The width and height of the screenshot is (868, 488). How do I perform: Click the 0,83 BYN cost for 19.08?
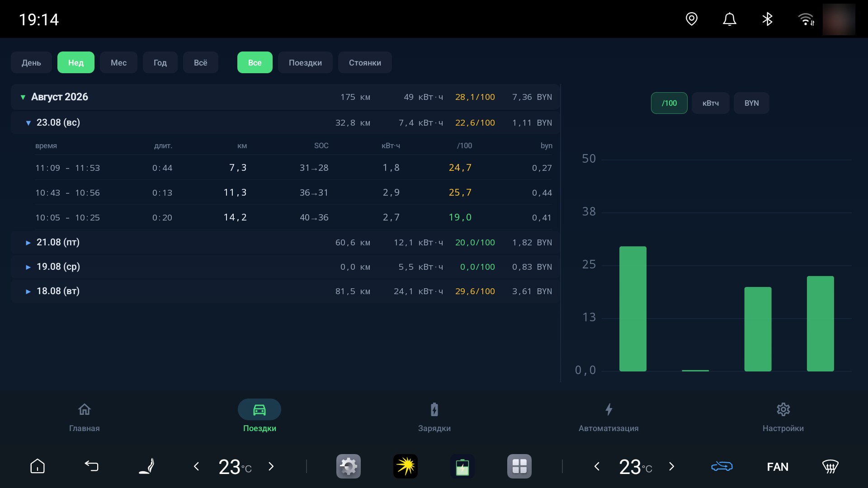(x=532, y=267)
